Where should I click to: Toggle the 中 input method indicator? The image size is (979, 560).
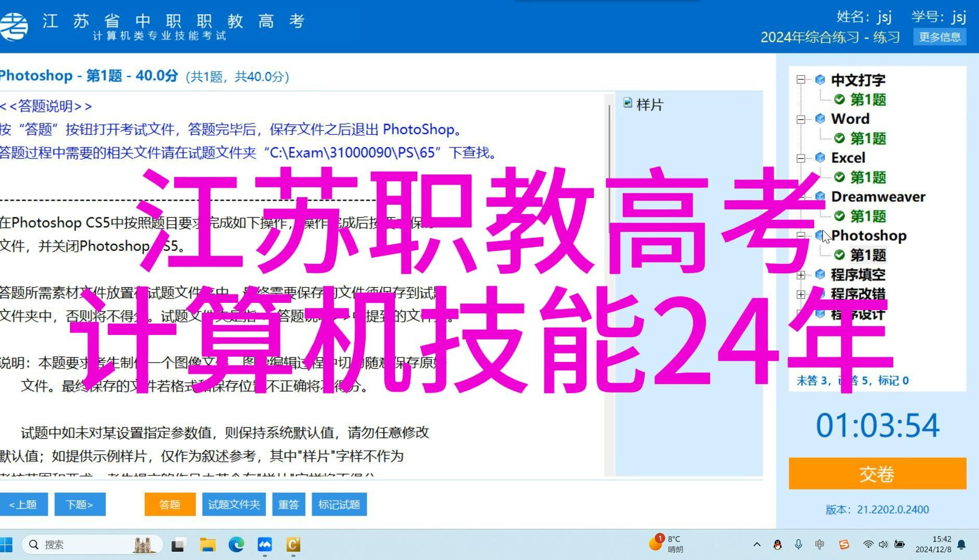click(820, 544)
